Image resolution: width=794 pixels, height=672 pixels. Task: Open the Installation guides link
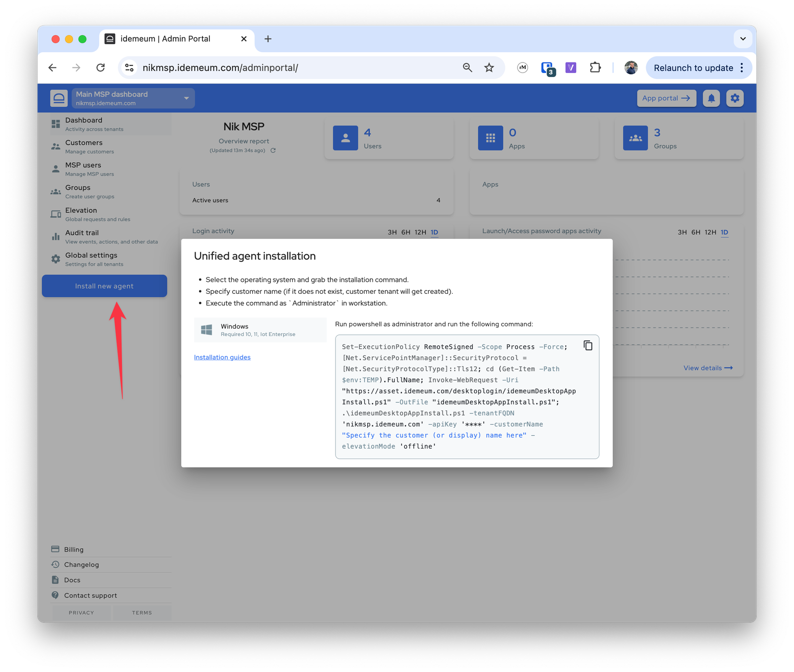(x=222, y=357)
